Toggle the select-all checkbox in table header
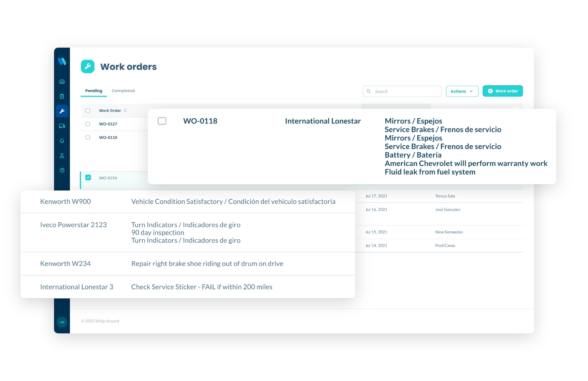This screenshot has width=588, height=381. [88, 111]
